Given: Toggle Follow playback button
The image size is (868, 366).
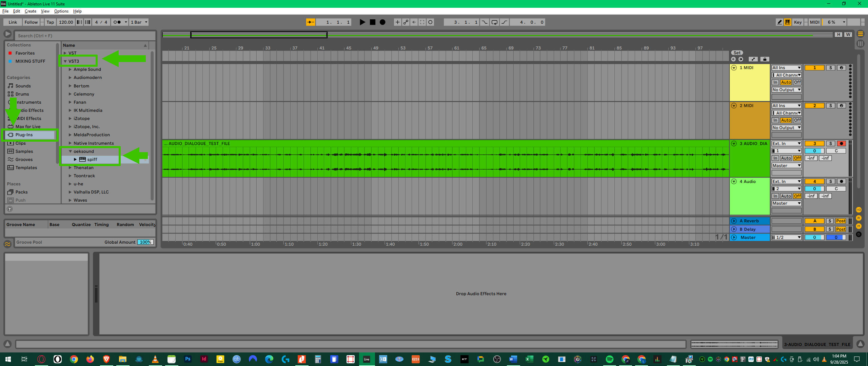Looking at the screenshot, I should point(31,22).
